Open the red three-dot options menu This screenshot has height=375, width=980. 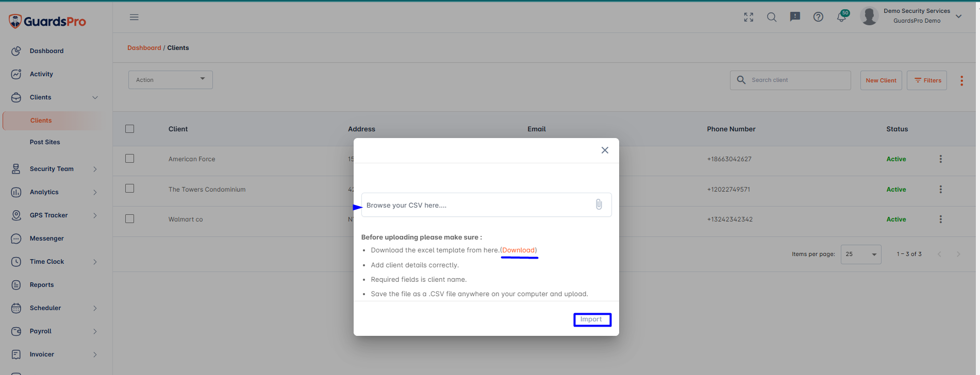961,80
